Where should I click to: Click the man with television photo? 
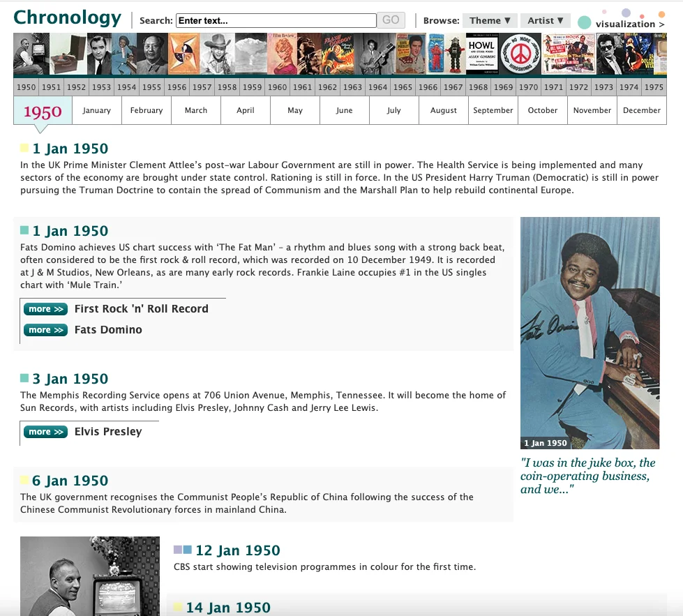(90, 576)
